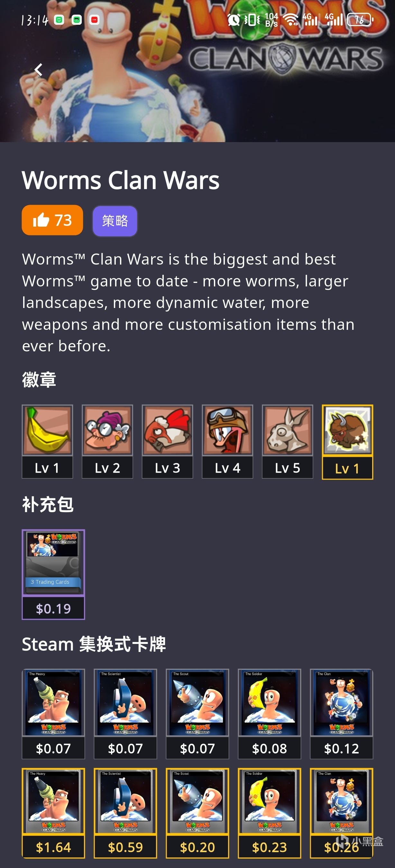Tap the back arrow icon

tap(38, 70)
